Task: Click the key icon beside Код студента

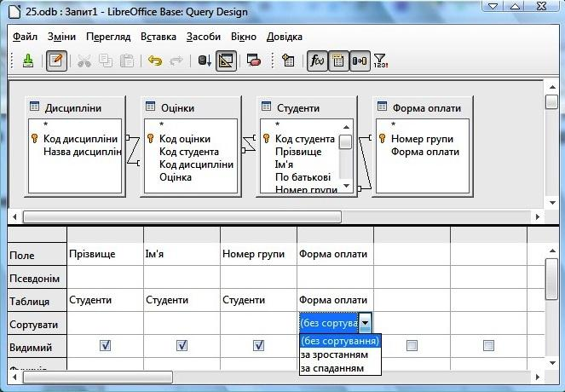Action: click(x=266, y=138)
